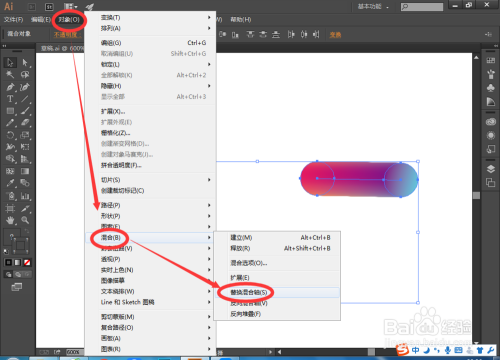
Task: Click the Adobe Stock St icon
Action: [49, 7]
